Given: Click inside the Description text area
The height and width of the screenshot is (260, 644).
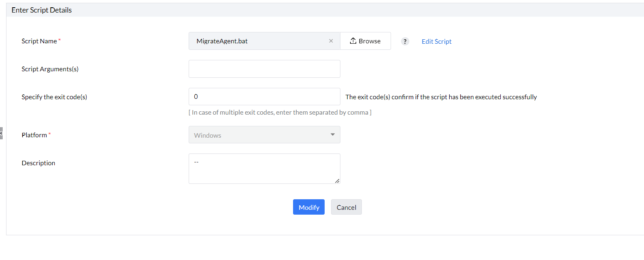Looking at the screenshot, I should (x=264, y=168).
